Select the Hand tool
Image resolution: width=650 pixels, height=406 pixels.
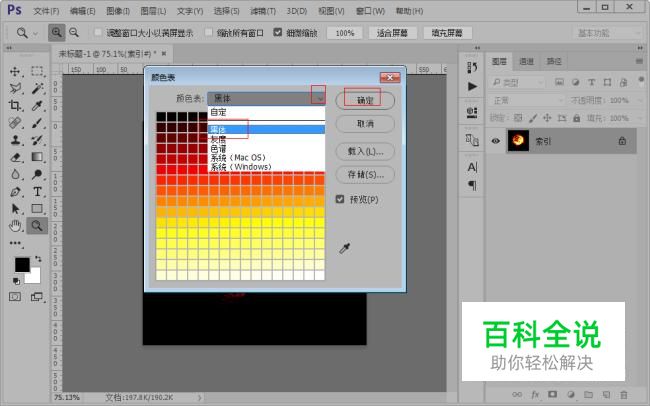15,226
